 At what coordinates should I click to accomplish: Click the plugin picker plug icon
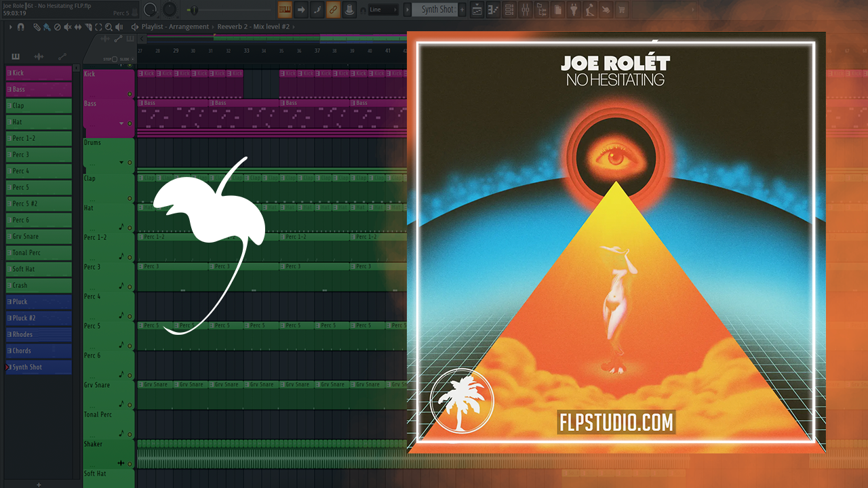pos(573,9)
